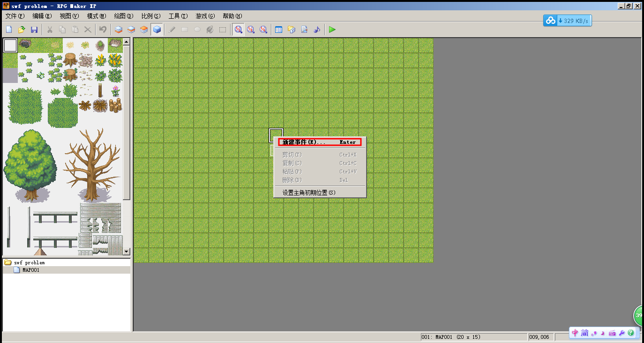
Task: Select the blank white tile in the tileset
Action: tap(10, 45)
